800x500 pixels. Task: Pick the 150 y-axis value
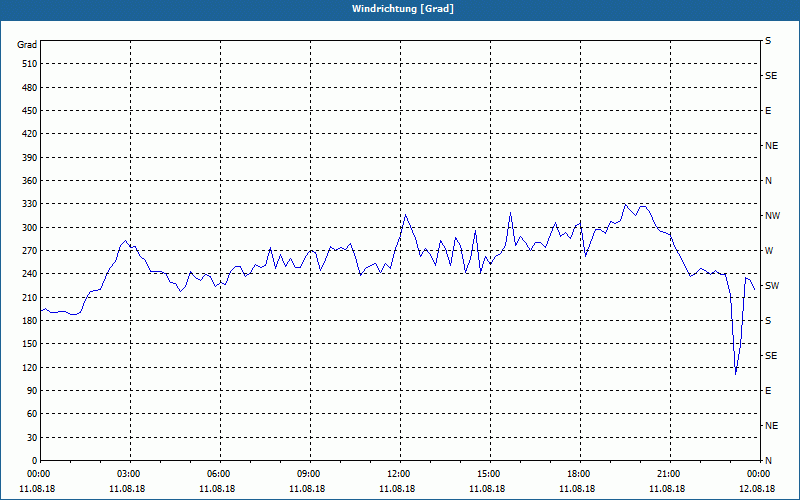(30, 344)
